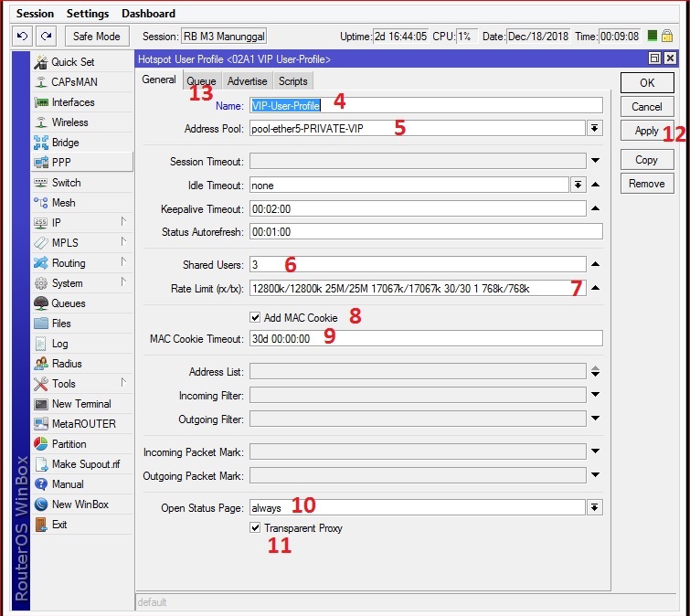The height and width of the screenshot is (616, 690).
Task: Switch to the Scripts tab
Action: point(293,81)
